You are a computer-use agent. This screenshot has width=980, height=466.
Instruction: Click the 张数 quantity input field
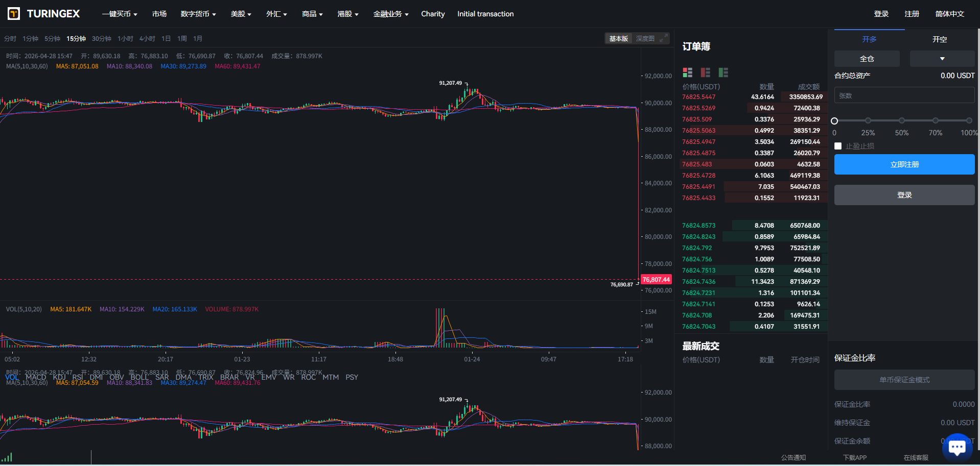904,95
